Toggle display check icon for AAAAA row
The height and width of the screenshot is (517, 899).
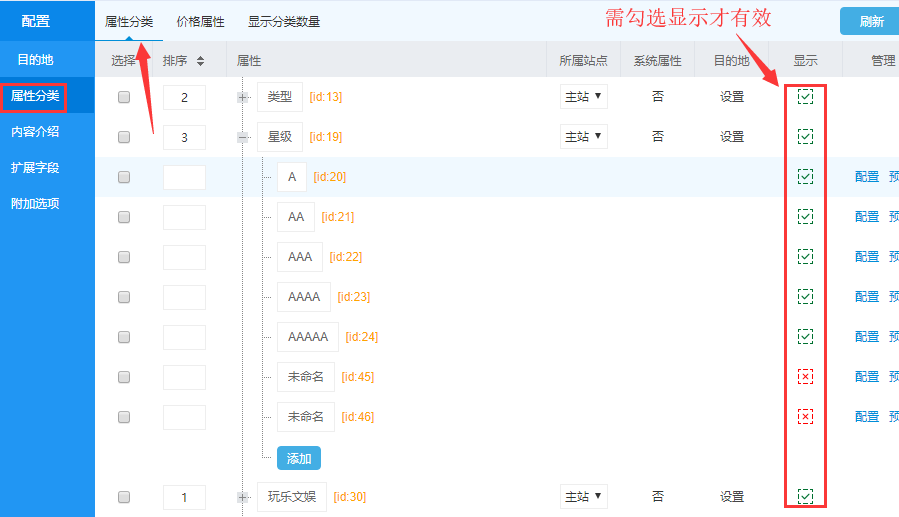(805, 336)
